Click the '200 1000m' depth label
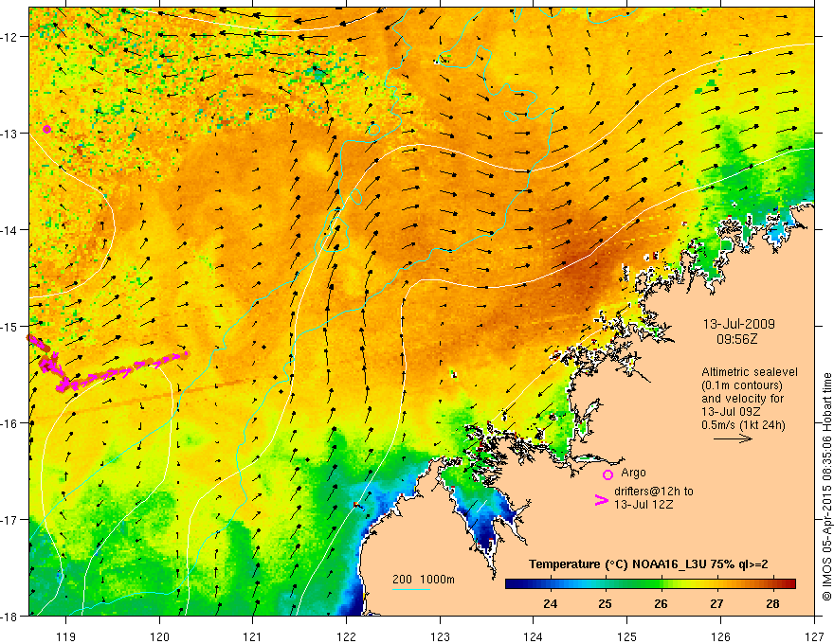 [424, 580]
